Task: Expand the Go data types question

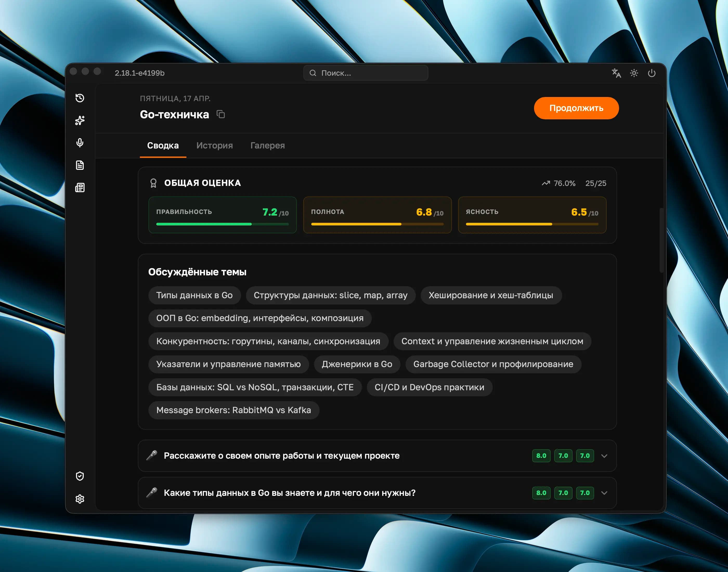Action: 604,493
